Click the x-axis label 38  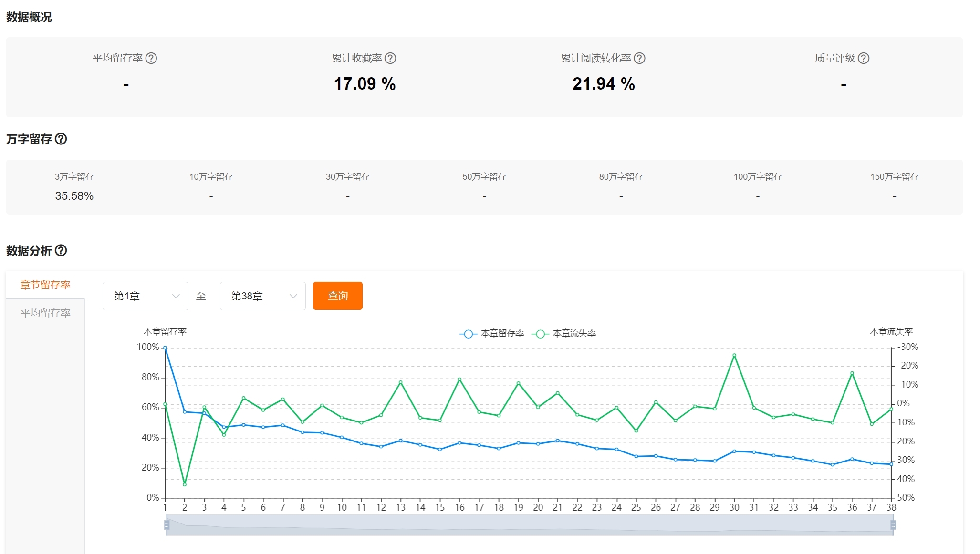point(892,508)
